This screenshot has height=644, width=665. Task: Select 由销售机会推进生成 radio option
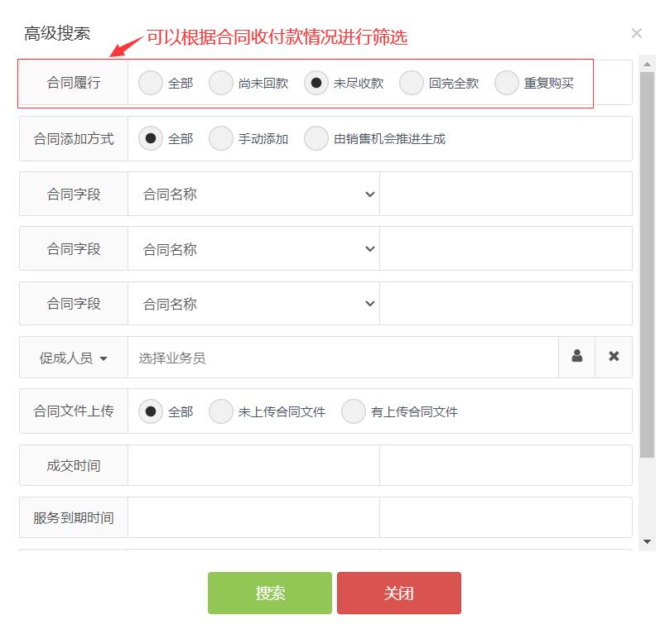click(316, 138)
